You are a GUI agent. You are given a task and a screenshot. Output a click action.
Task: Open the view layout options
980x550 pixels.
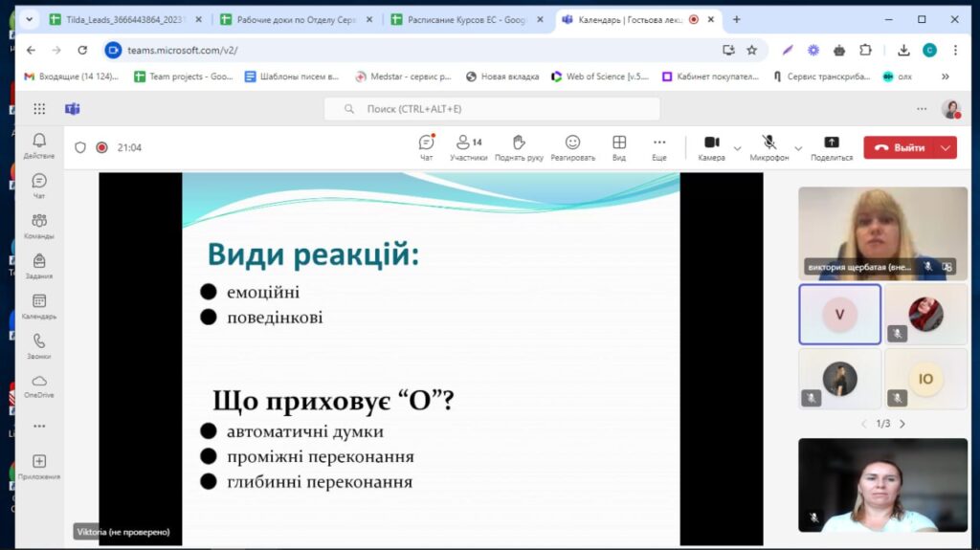(x=618, y=147)
